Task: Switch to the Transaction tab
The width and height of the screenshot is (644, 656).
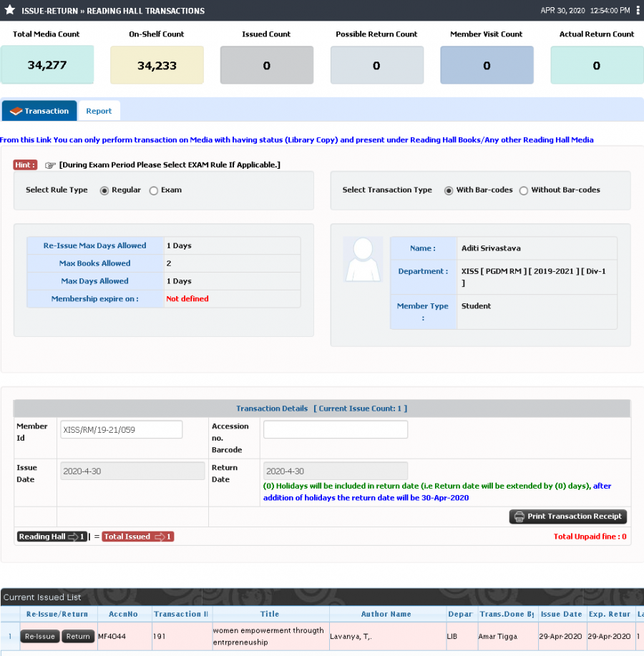Action: 39,111
